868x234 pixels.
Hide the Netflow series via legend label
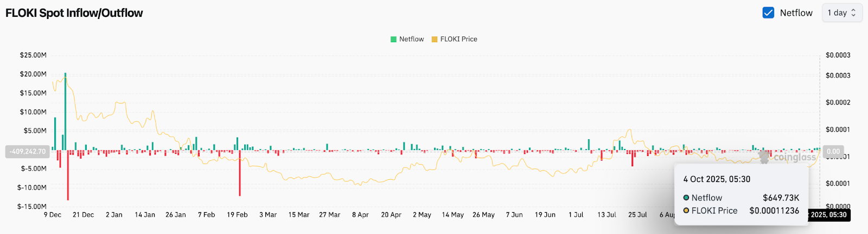(x=411, y=39)
